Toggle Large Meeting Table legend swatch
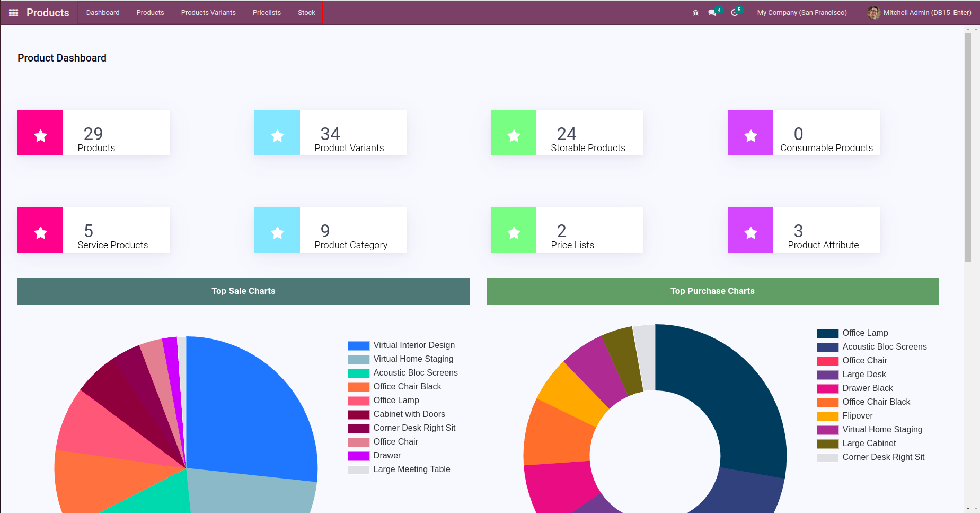This screenshot has width=980, height=513. (358, 470)
